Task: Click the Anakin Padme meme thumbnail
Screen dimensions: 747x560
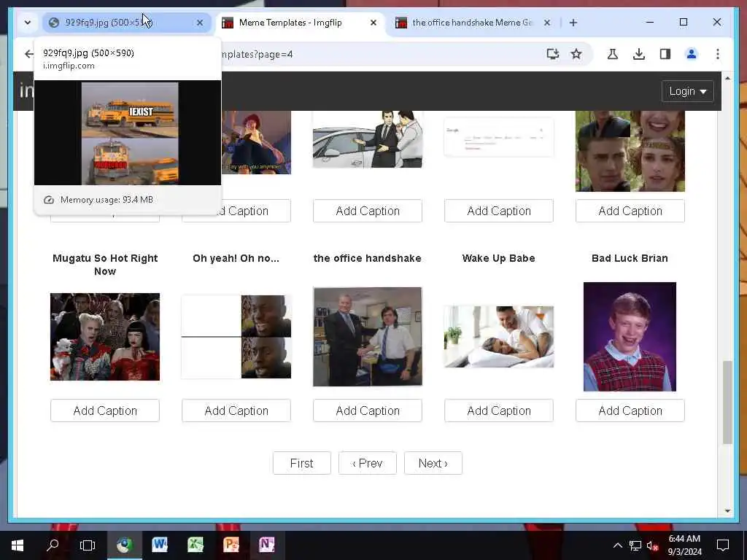Action: click(630, 151)
